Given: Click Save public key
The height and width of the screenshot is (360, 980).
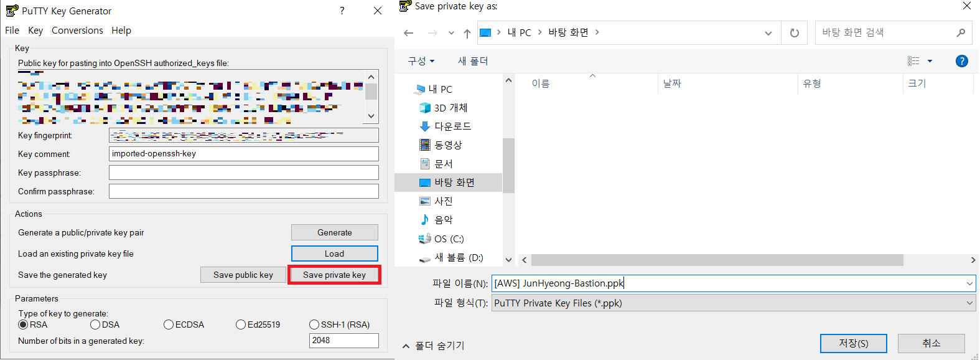Looking at the screenshot, I should [243, 275].
